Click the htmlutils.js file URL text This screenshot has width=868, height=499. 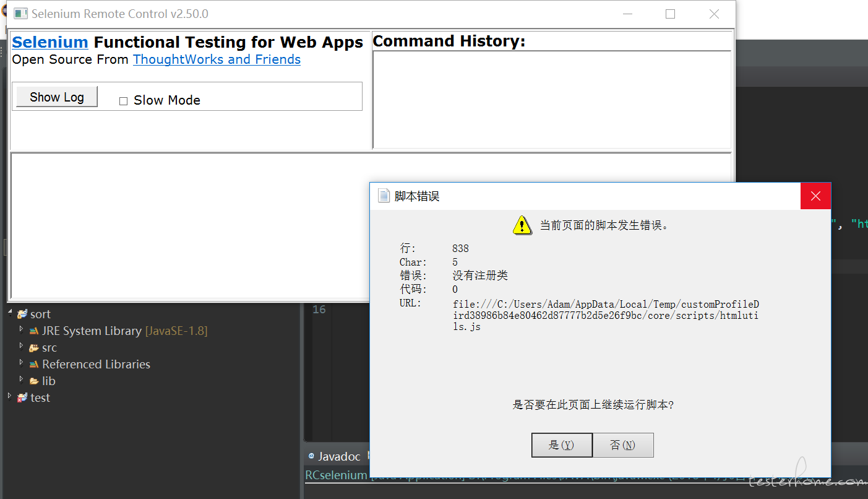(x=606, y=315)
